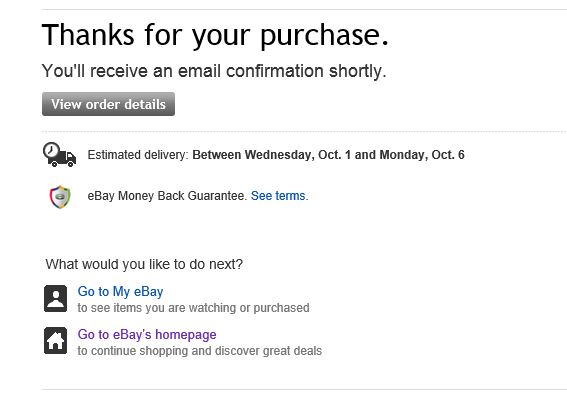Click the email confirmation shortly message

click(214, 71)
